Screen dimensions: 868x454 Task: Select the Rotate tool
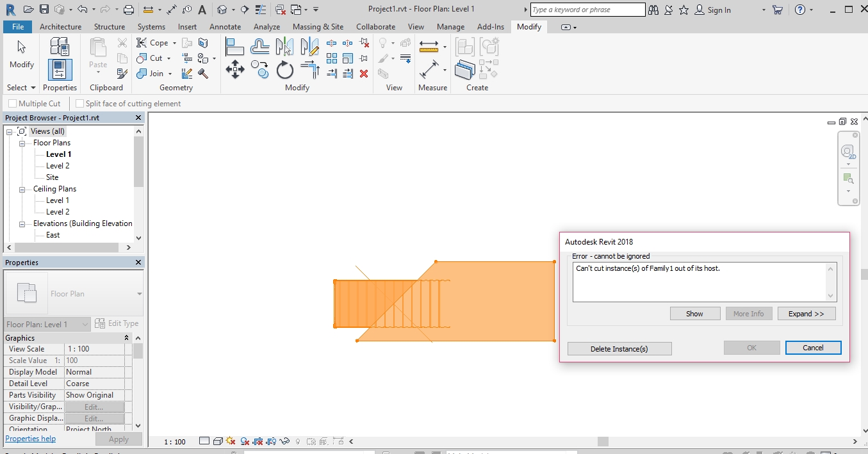click(x=284, y=69)
